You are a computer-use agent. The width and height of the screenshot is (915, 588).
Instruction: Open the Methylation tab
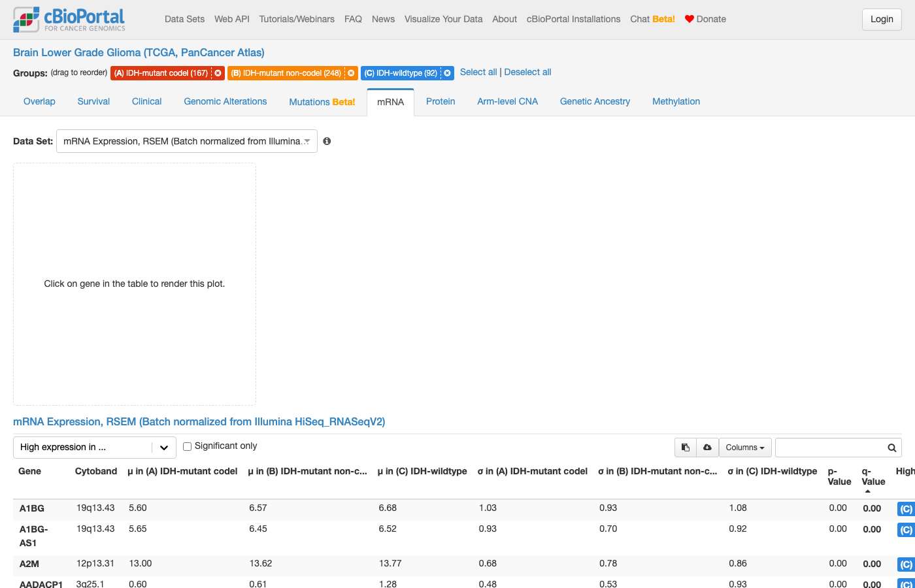676,101
